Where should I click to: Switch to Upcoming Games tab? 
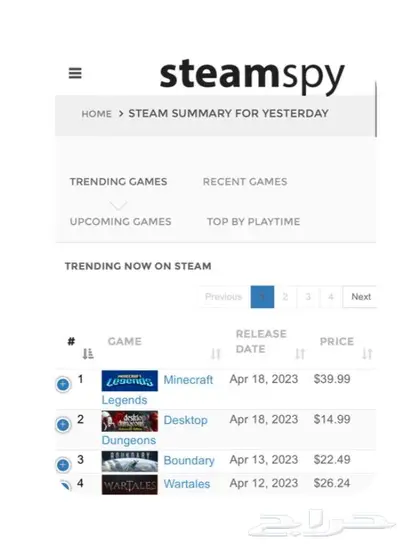pos(121,222)
